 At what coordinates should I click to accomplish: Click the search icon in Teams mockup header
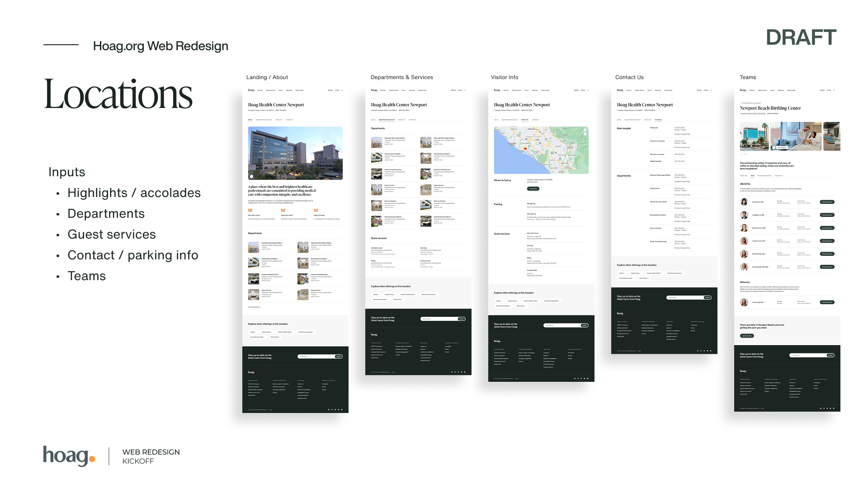pyautogui.click(x=834, y=90)
